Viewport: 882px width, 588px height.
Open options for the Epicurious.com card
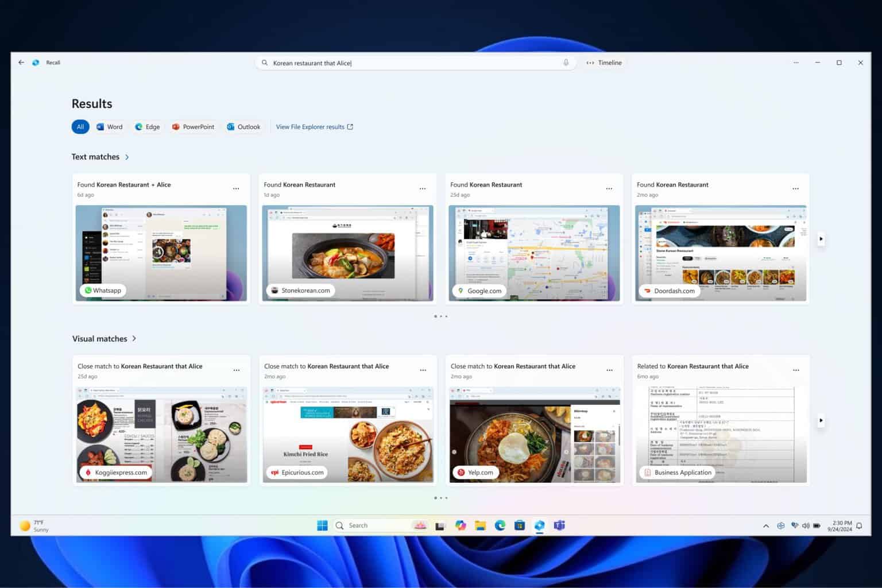click(x=423, y=370)
